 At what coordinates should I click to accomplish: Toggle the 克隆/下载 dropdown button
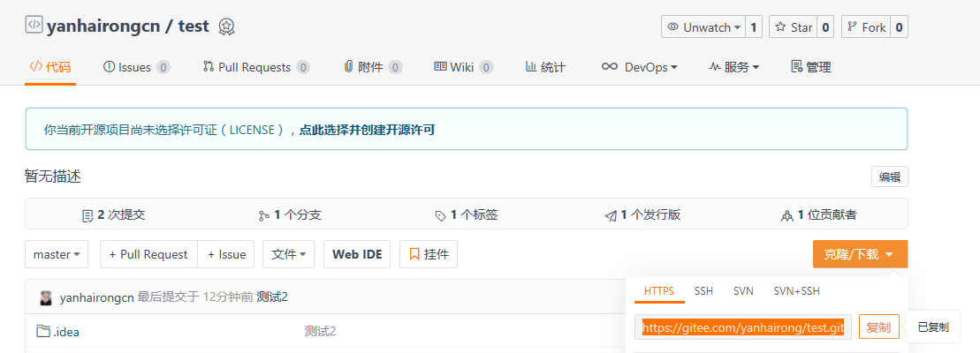pos(860,254)
